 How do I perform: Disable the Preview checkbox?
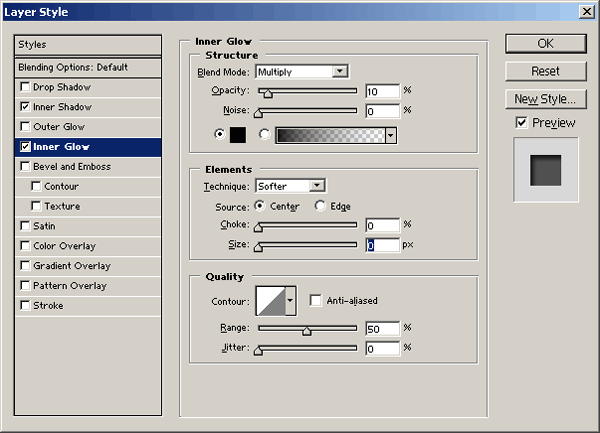point(522,123)
